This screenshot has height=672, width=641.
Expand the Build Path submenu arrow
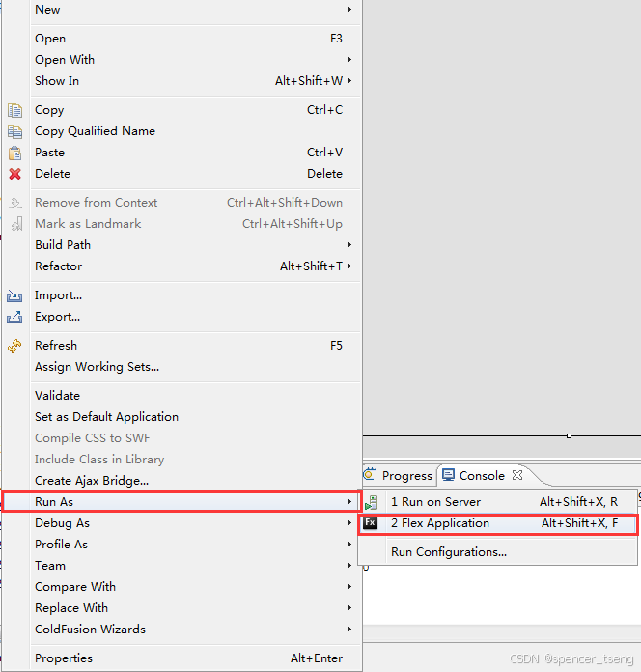point(349,244)
